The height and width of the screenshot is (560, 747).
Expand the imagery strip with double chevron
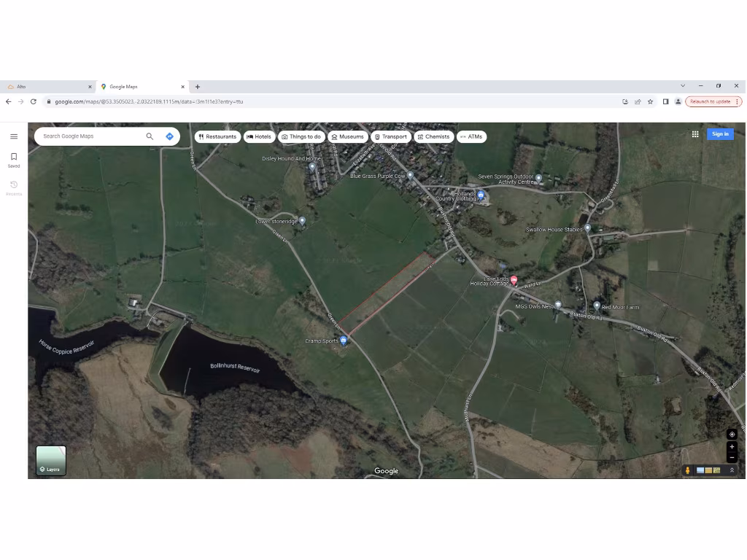coord(732,470)
